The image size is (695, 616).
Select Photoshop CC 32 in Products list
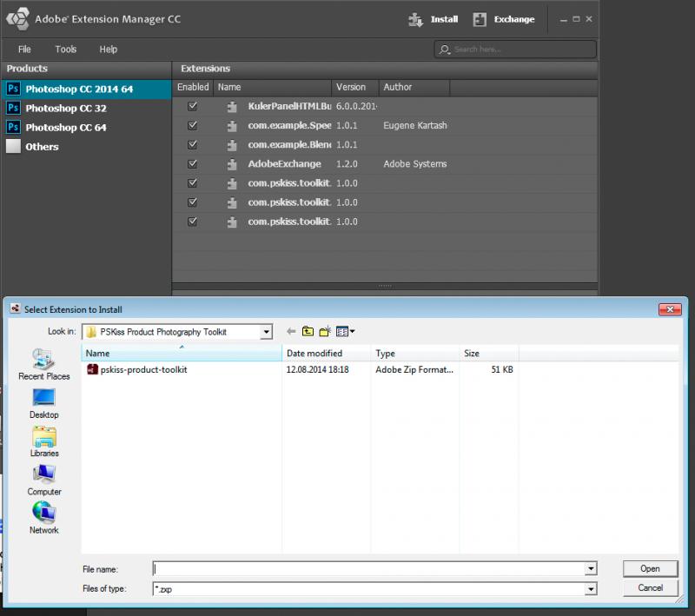[x=86, y=108]
